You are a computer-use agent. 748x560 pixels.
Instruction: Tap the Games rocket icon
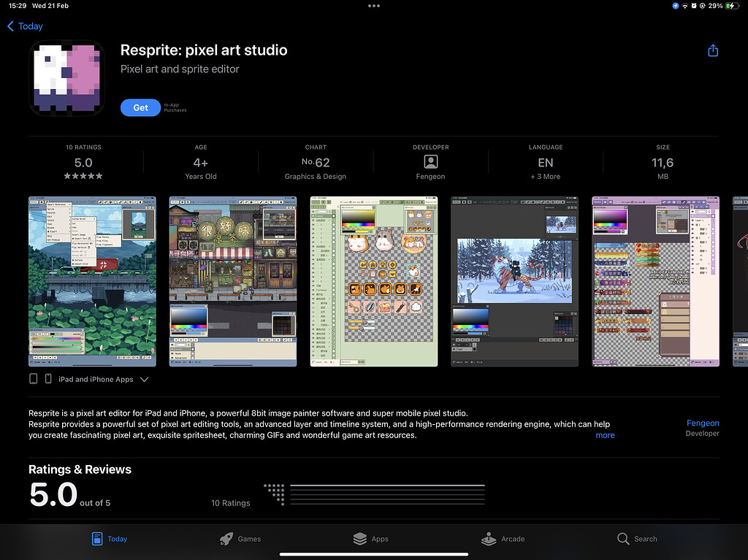pos(227,539)
